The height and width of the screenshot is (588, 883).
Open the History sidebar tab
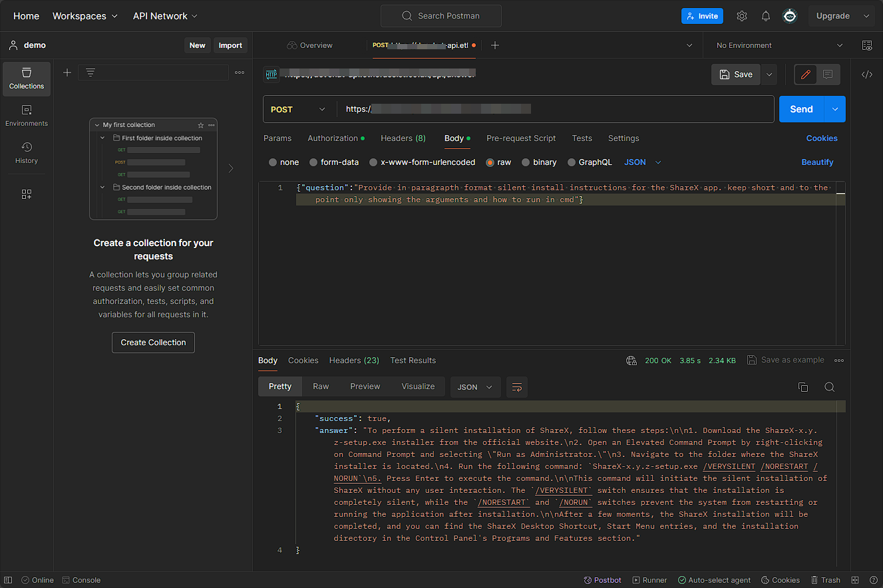tap(27, 153)
